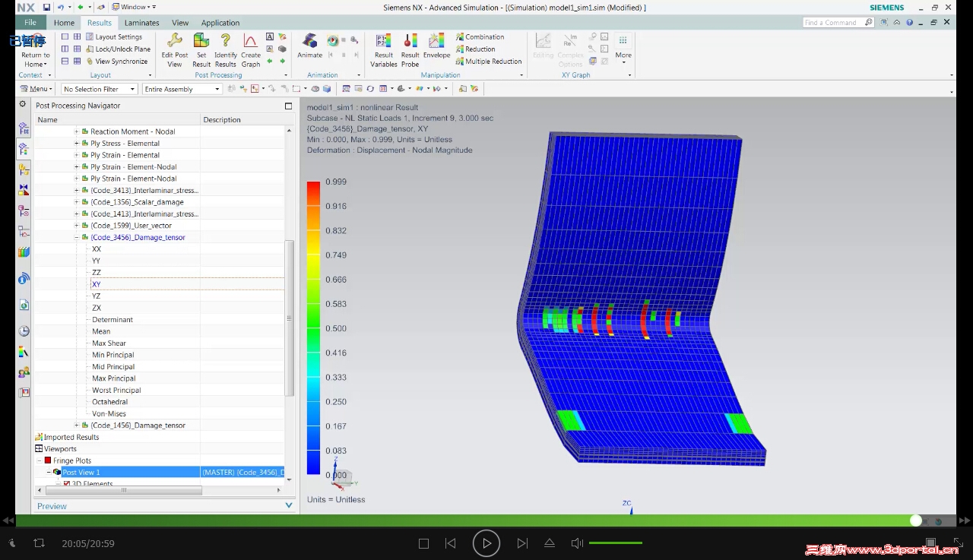Viewport: 973px width, 560px height.
Task: Click the Identify Results question mark icon
Action: [225, 40]
